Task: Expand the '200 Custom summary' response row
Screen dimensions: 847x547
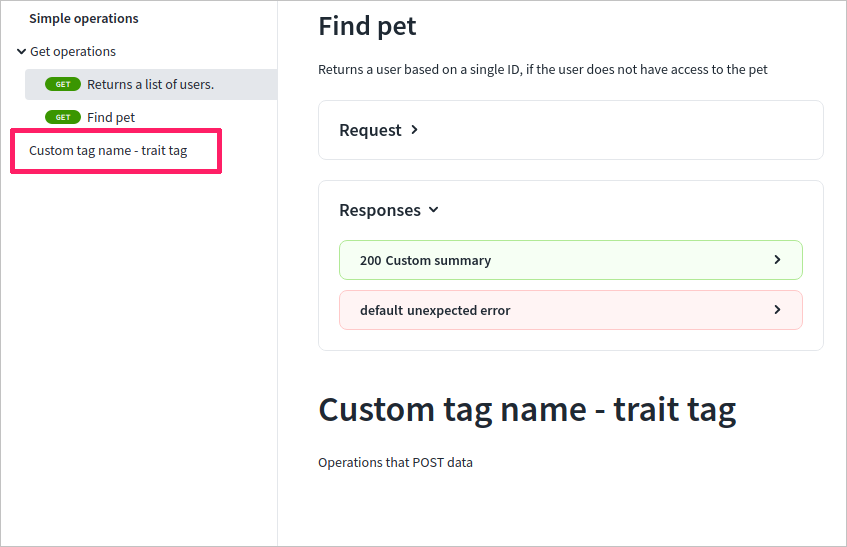Action: (x=570, y=260)
